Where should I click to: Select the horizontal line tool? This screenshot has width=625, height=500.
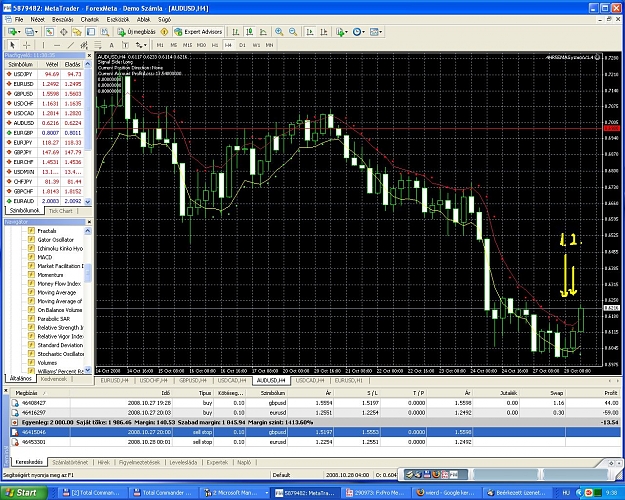coord(57,45)
